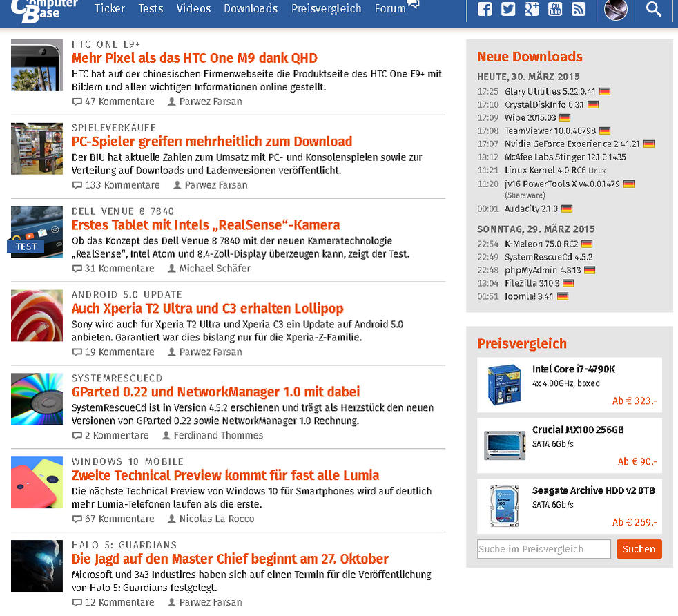Open Die Jagd auf den Master Chief article
The image size is (678, 616).
point(230,559)
